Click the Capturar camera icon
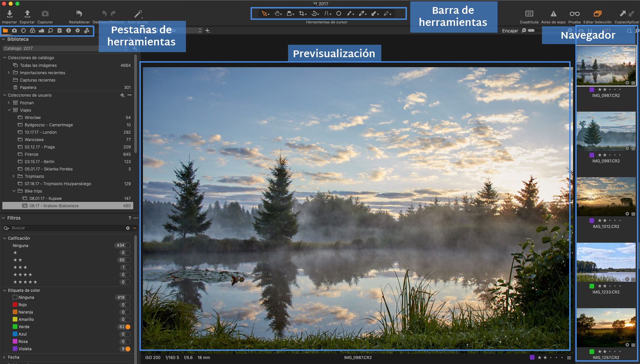The image size is (640, 364). (x=45, y=13)
